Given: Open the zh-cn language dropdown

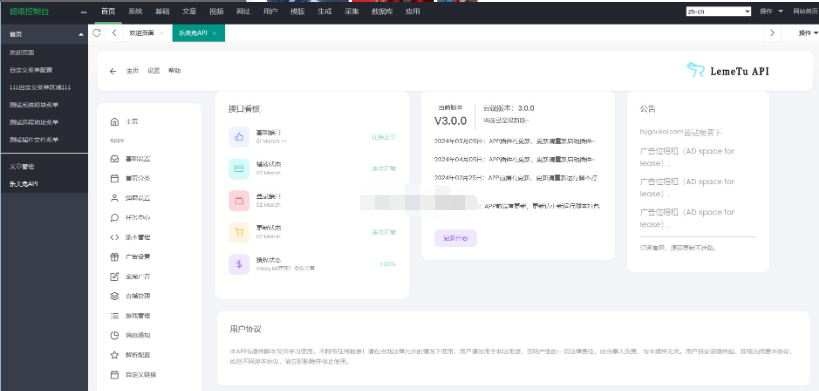Looking at the screenshot, I should pyautogui.click(x=719, y=11).
